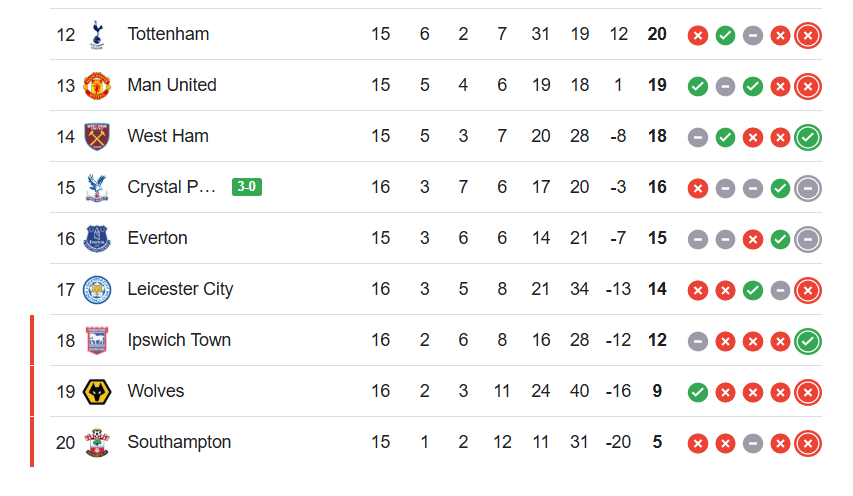Viewport: 853px width, 496px height.
Task: Open the Tottenham team link
Action: pyautogui.click(x=168, y=34)
